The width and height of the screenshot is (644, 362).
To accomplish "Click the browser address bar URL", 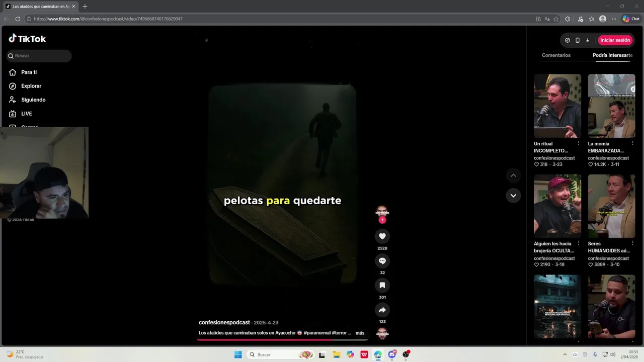I will click(x=108, y=19).
